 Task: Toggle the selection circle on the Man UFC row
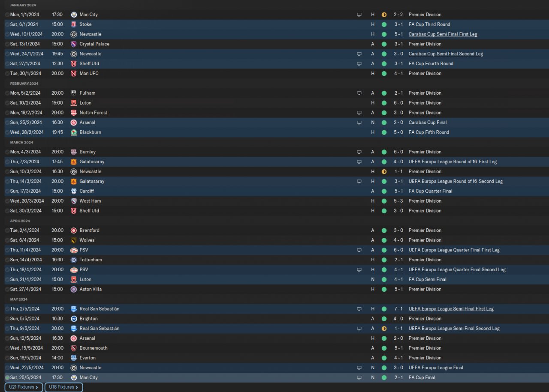click(x=7, y=73)
